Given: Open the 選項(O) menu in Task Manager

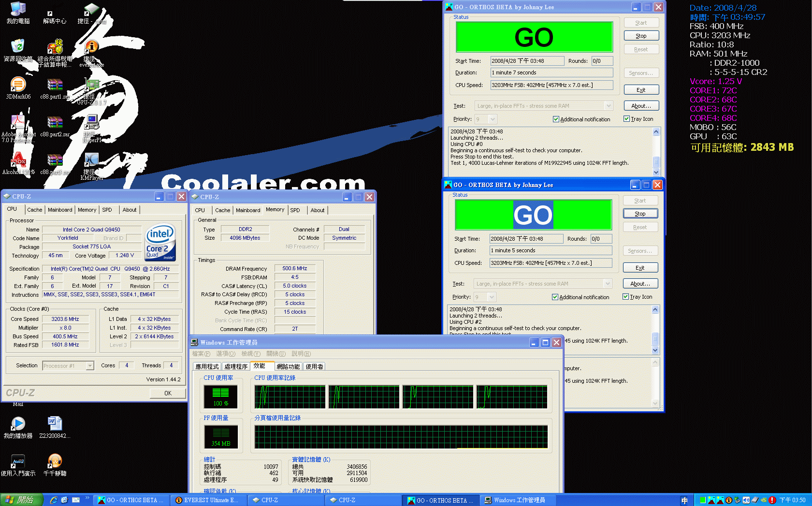Looking at the screenshot, I should click(x=226, y=354).
